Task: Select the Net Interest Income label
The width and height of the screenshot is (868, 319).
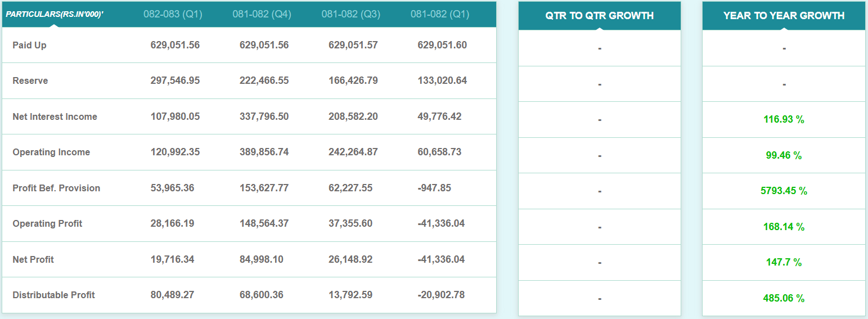Action: pyautogui.click(x=55, y=116)
